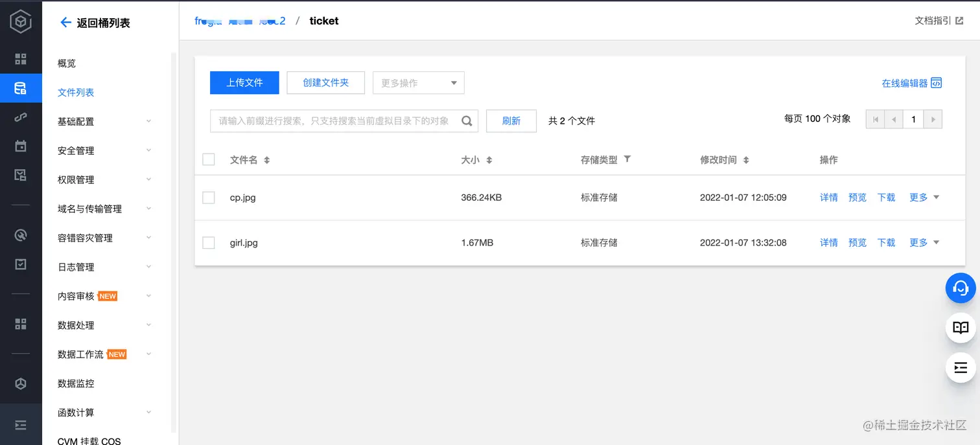Open the checklist icon in the dark rail

click(x=21, y=264)
